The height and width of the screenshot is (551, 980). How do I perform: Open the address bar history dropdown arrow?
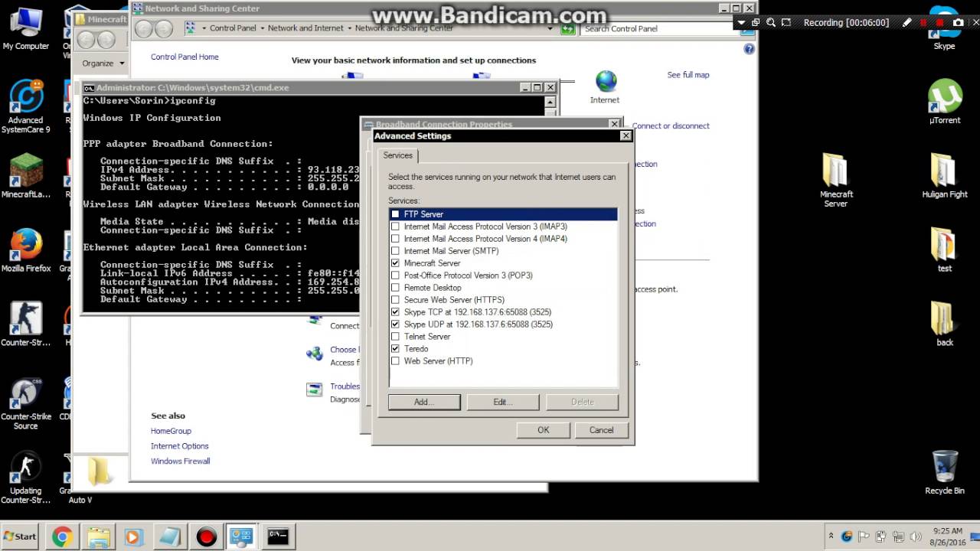pyautogui.click(x=550, y=29)
